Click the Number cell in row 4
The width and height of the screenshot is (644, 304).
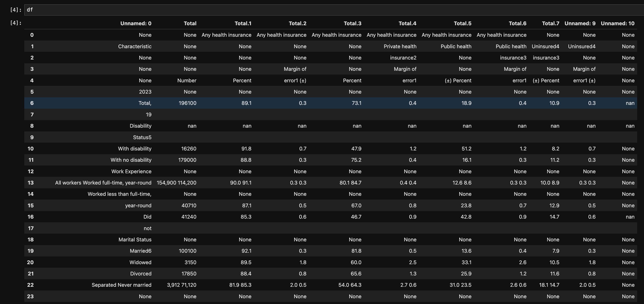(x=187, y=81)
